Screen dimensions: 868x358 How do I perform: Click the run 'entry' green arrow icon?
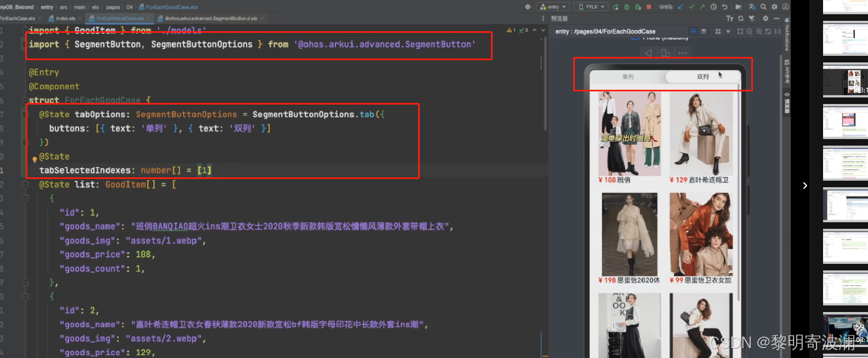[x=616, y=7]
